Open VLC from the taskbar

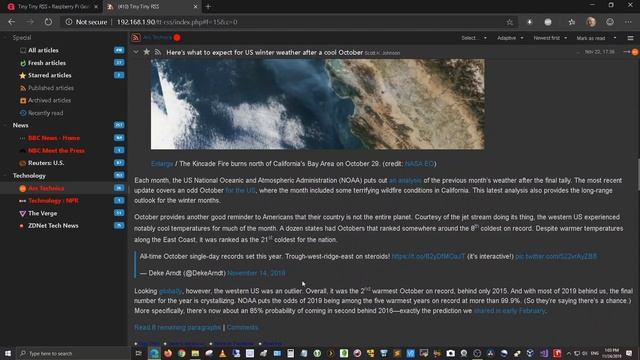[222, 353]
